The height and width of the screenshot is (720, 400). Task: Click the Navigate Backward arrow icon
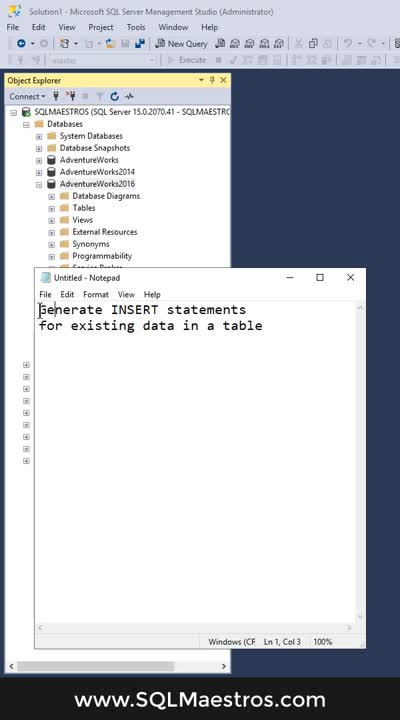coord(21,44)
